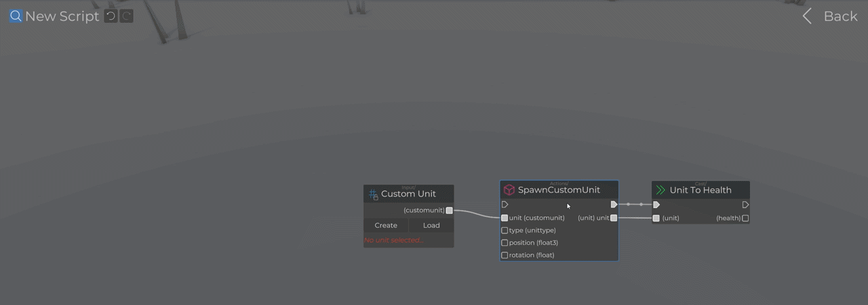The image size is (868, 305).
Task: Click Unit To Health flow input arrow
Action: pos(656,205)
